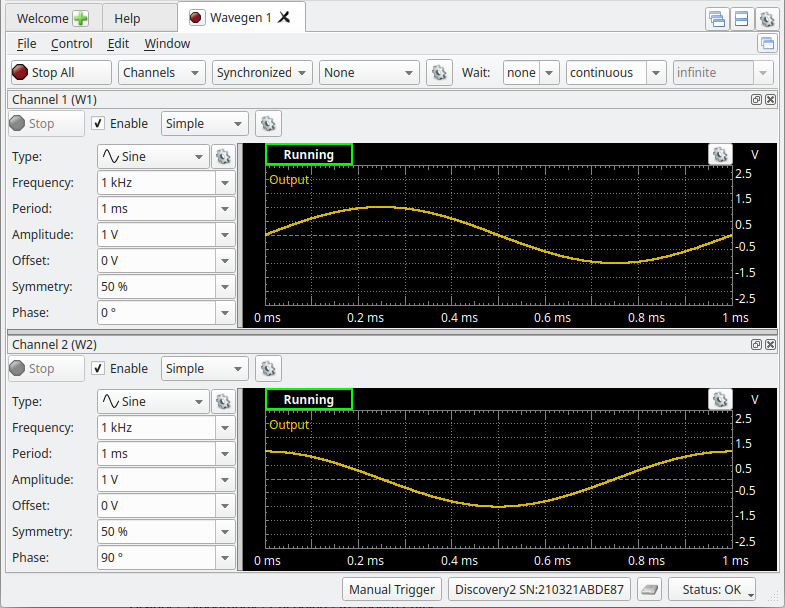Click Stop All button
Viewport: 785px width, 608px height.
click(x=61, y=73)
